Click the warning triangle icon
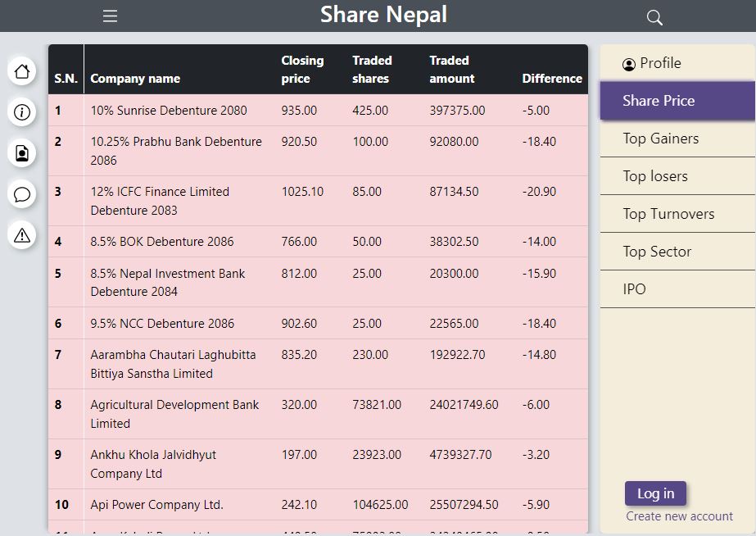The height and width of the screenshot is (536, 756). tap(22, 235)
